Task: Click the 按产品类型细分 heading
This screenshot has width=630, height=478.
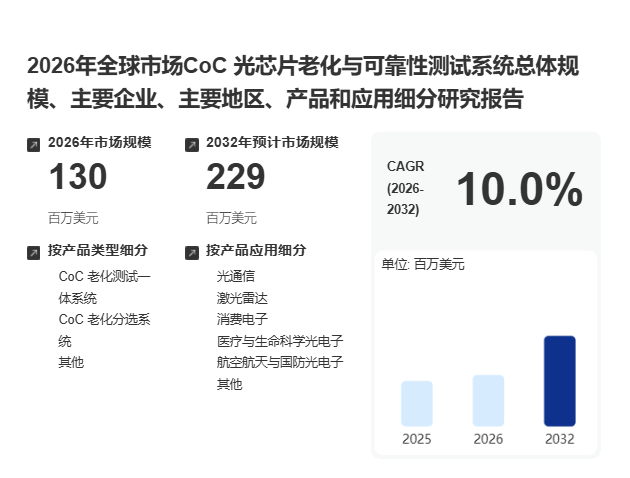Action: coord(98,250)
